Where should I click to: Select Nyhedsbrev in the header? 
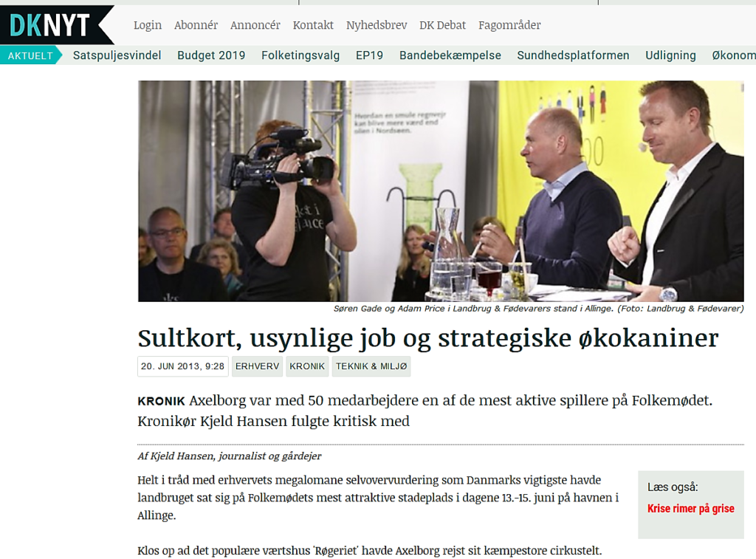[x=377, y=25]
